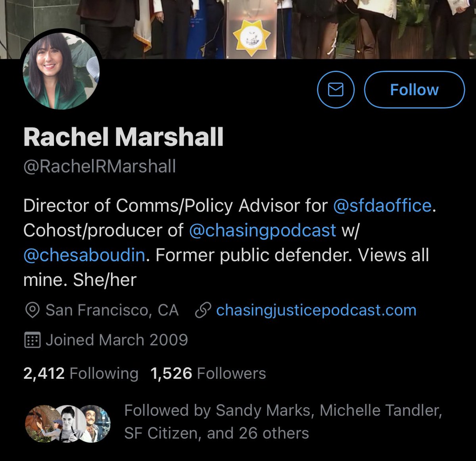Visit the @chesaboudin profile link
Image resolution: width=476 pixels, height=461 pixels.
pos(84,255)
